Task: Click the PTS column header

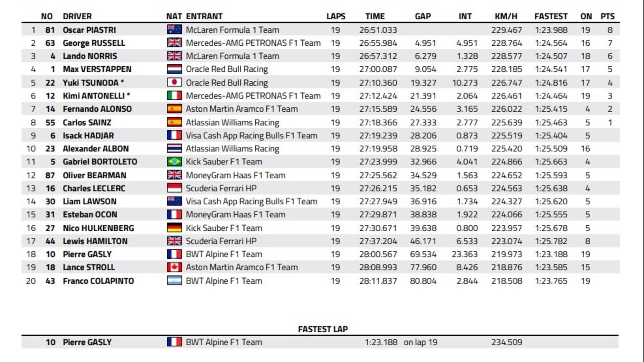Action: click(x=607, y=16)
